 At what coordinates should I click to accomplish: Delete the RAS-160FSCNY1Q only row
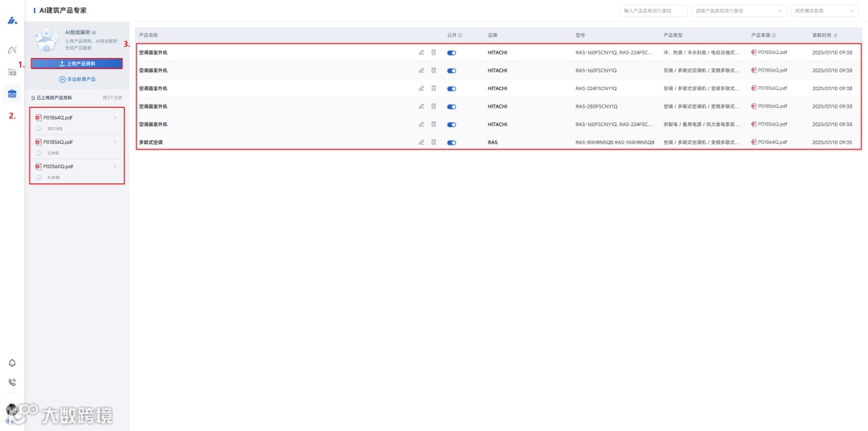(x=433, y=70)
